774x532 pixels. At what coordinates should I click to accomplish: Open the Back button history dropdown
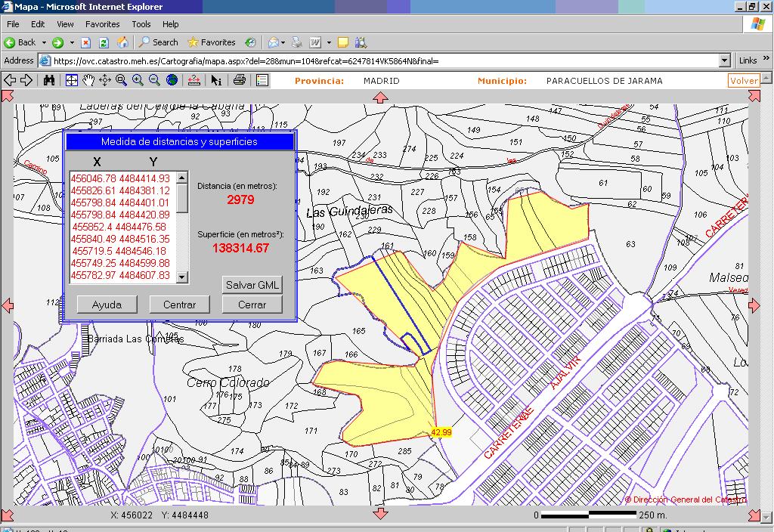tap(44, 43)
